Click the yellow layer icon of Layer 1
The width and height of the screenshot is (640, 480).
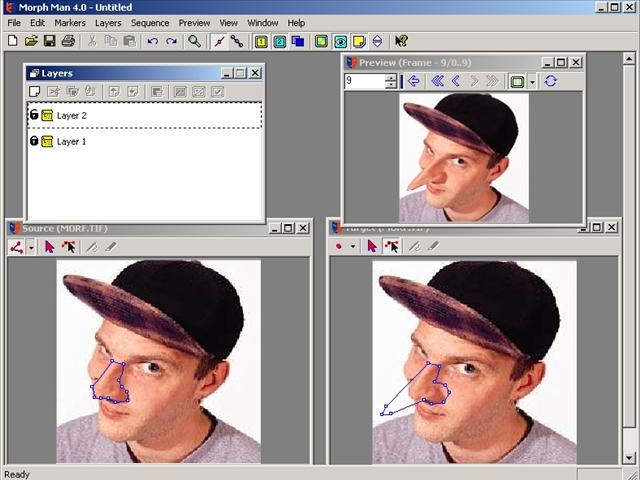[x=47, y=142]
